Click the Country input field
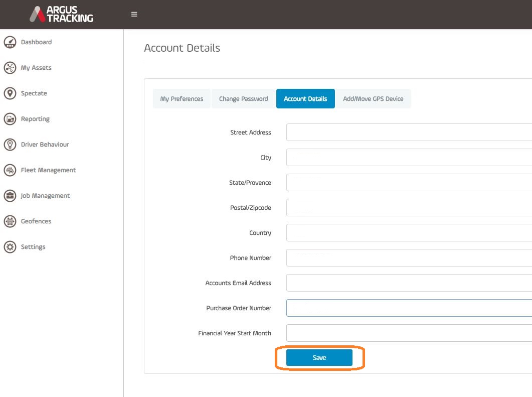Image resolution: width=532 pixels, height=397 pixels. click(x=409, y=233)
